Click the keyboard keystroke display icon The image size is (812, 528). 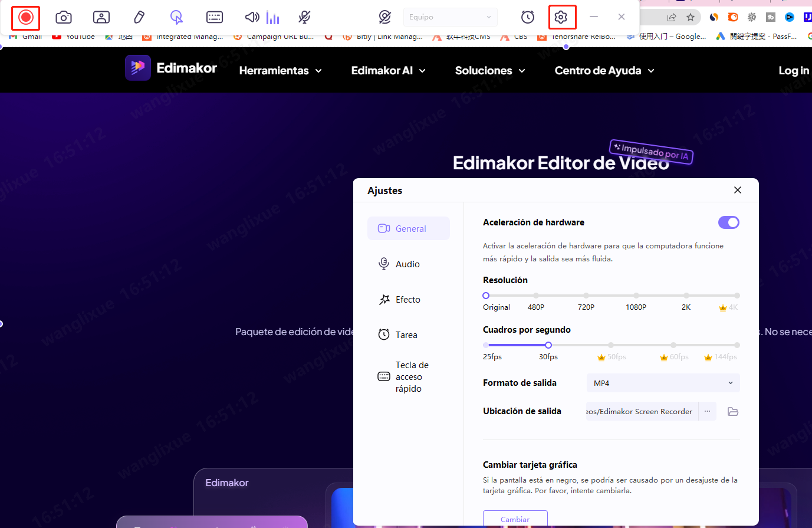tap(215, 18)
